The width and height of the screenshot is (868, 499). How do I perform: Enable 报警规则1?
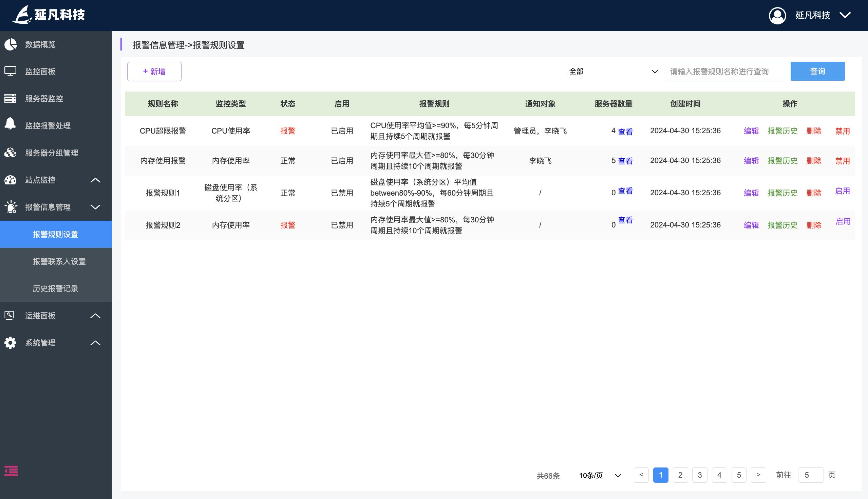click(843, 191)
